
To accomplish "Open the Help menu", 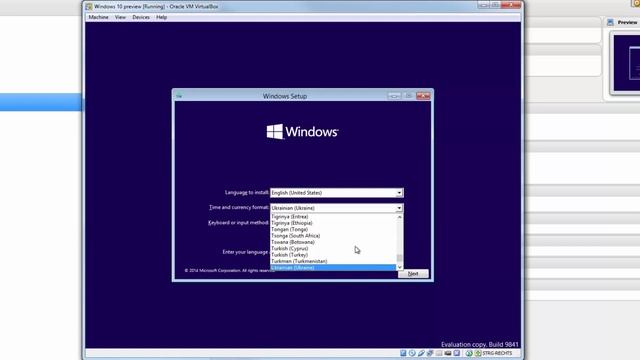I will 161,17.
